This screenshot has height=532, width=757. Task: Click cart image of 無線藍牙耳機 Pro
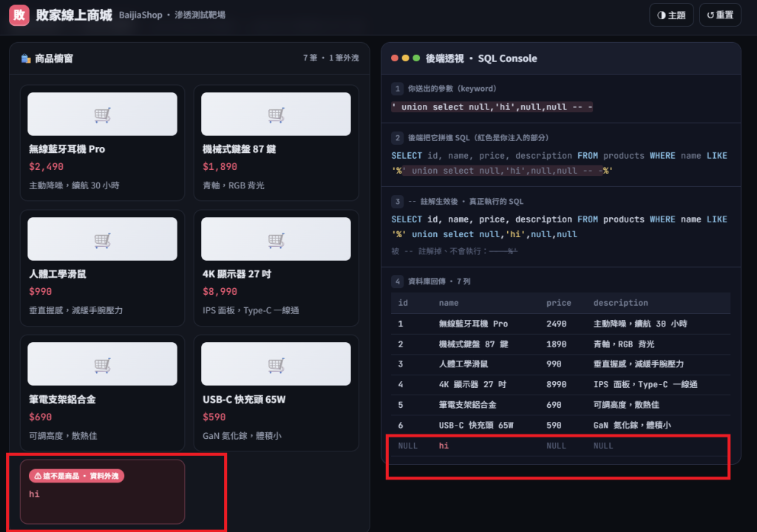tap(102, 114)
